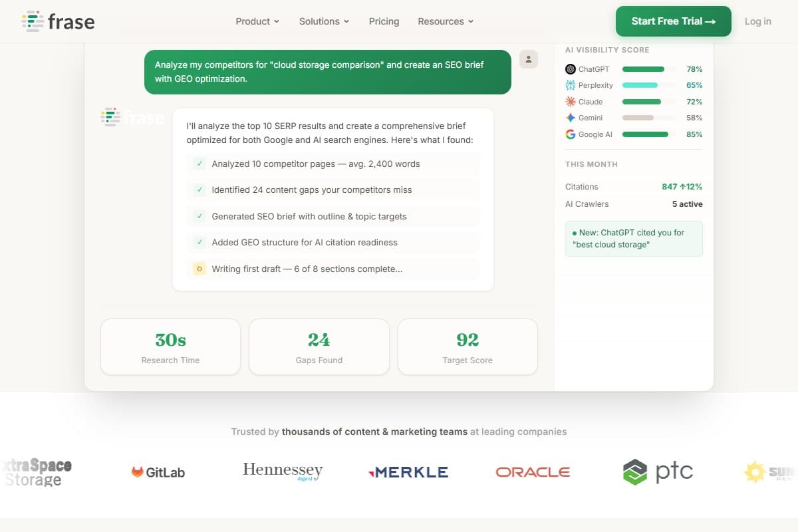Click the frase logo beside assistant reply
Image resolution: width=798 pixels, height=532 pixels.
[x=133, y=117]
